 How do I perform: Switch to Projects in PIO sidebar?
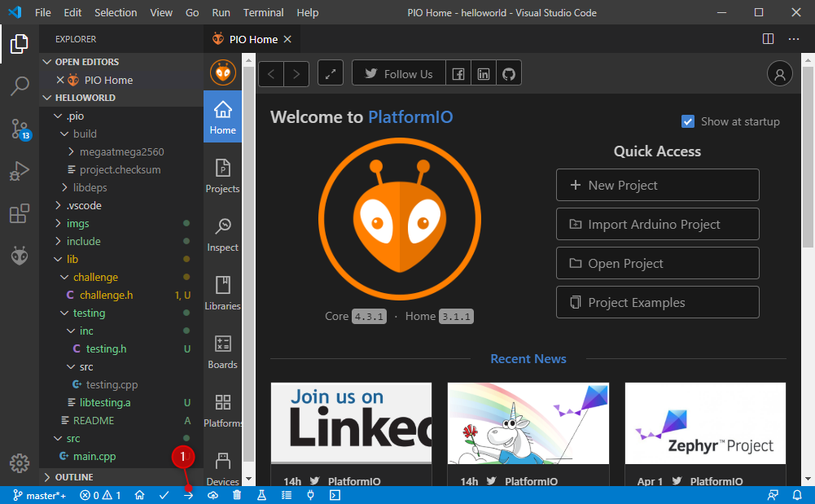pyautogui.click(x=222, y=177)
